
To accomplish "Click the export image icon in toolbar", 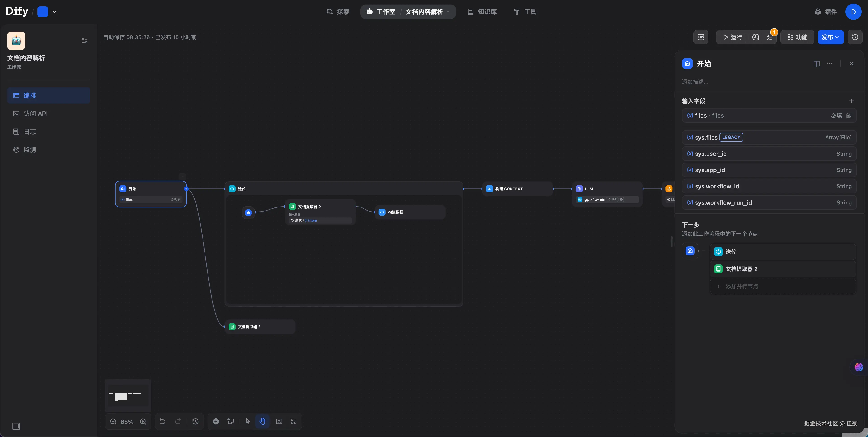I will 279,421.
